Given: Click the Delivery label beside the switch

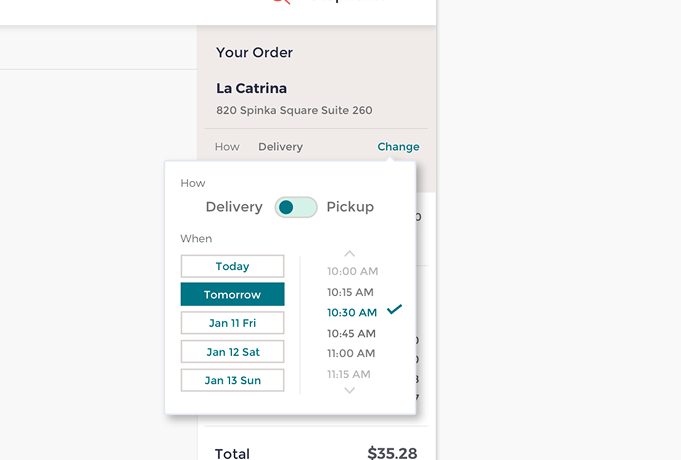Looking at the screenshot, I should pyautogui.click(x=234, y=207).
